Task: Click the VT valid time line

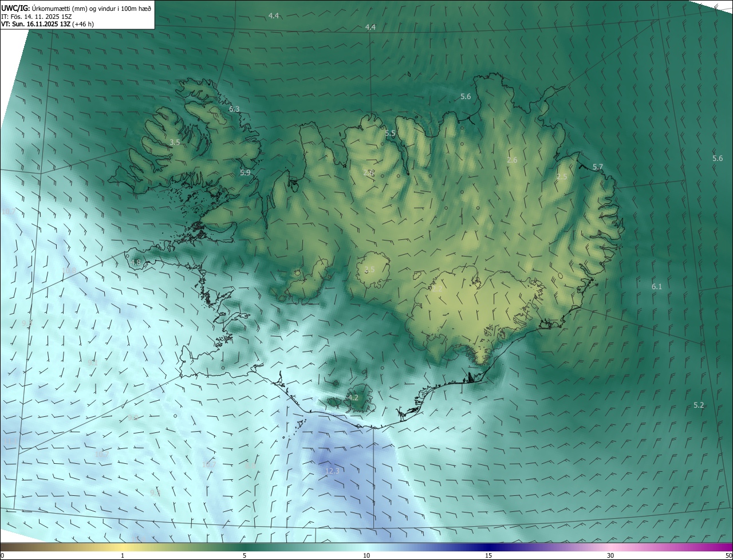Action: (47, 24)
